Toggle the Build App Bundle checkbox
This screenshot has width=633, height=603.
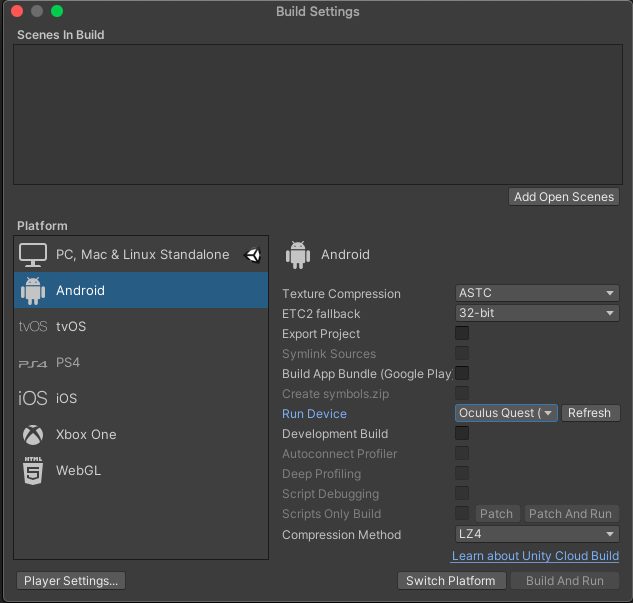(462, 373)
